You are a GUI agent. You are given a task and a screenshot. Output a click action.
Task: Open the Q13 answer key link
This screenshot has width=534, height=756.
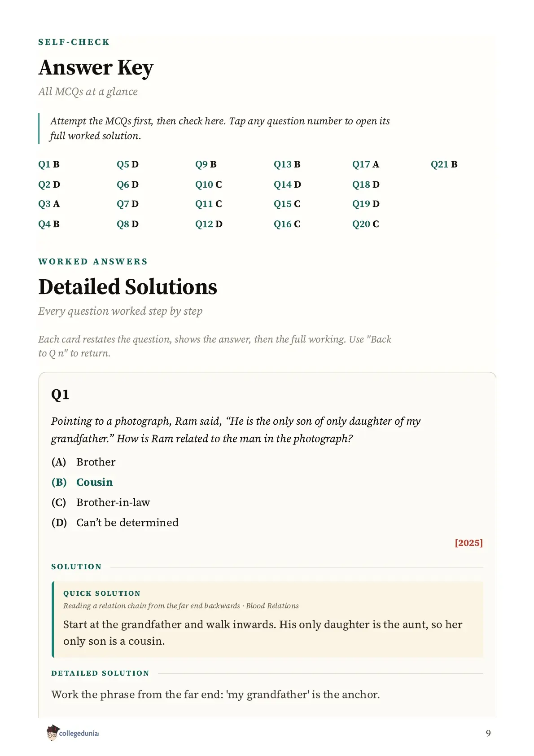[287, 164]
